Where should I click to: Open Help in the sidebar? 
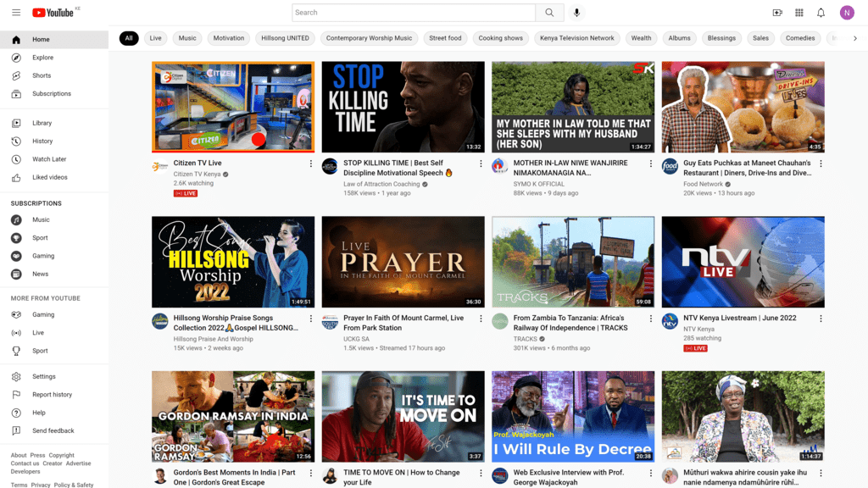pyautogui.click(x=54, y=413)
